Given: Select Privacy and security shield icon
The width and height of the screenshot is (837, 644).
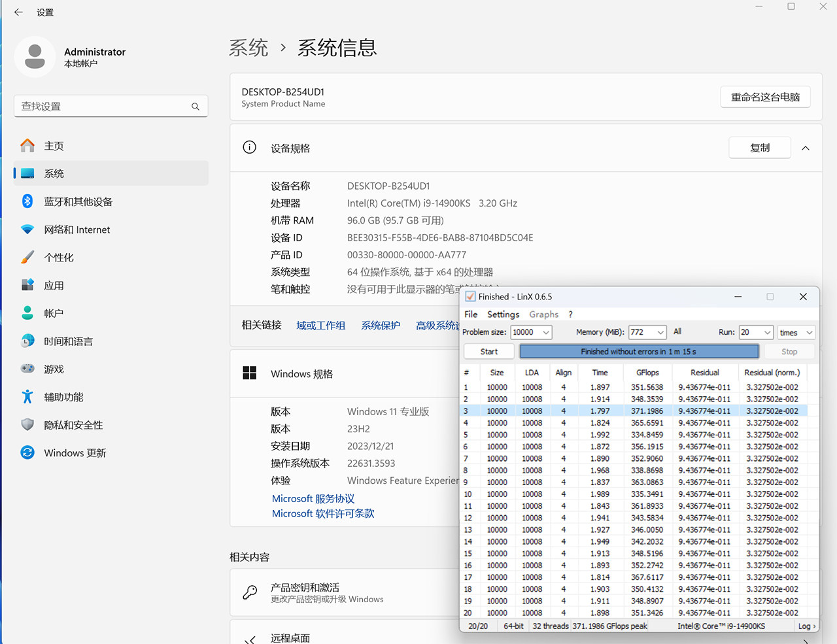Looking at the screenshot, I should tap(27, 425).
